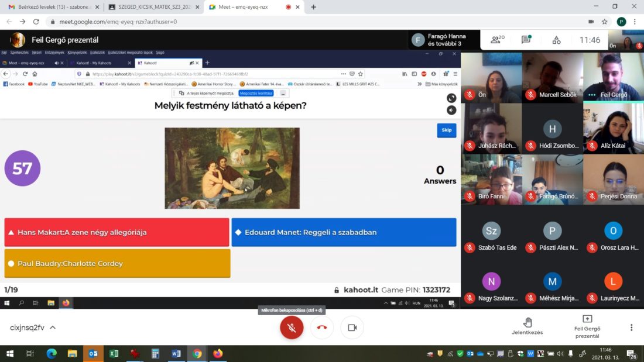Close the Gmail tab in Chrome
This screenshot has height=362, width=644.
97,7
